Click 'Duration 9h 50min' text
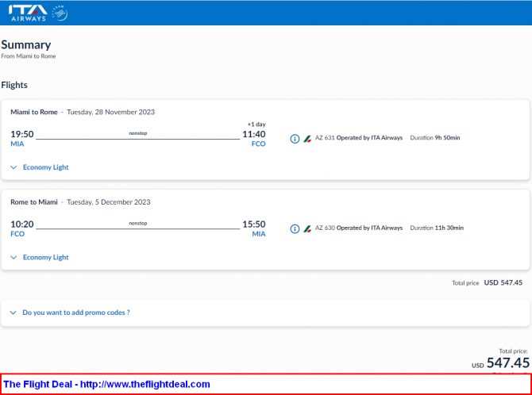532x395 pixels. (435, 138)
